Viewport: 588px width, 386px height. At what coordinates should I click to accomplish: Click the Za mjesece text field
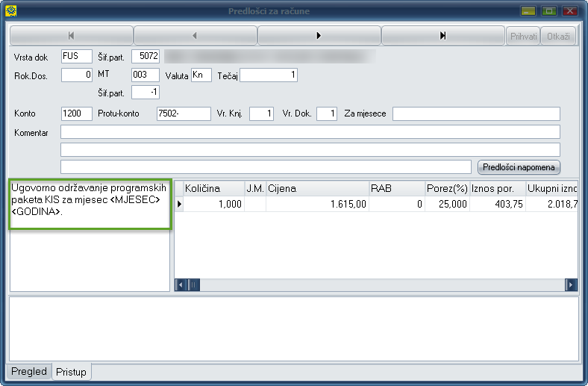(x=476, y=113)
